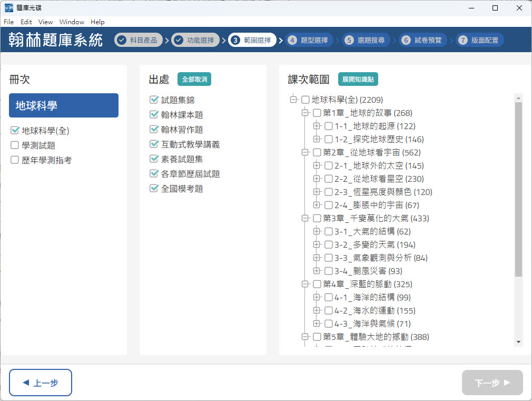Click the 題庫光碟 app icon in title bar
Screen dimensions: 532x401
click(8, 8)
